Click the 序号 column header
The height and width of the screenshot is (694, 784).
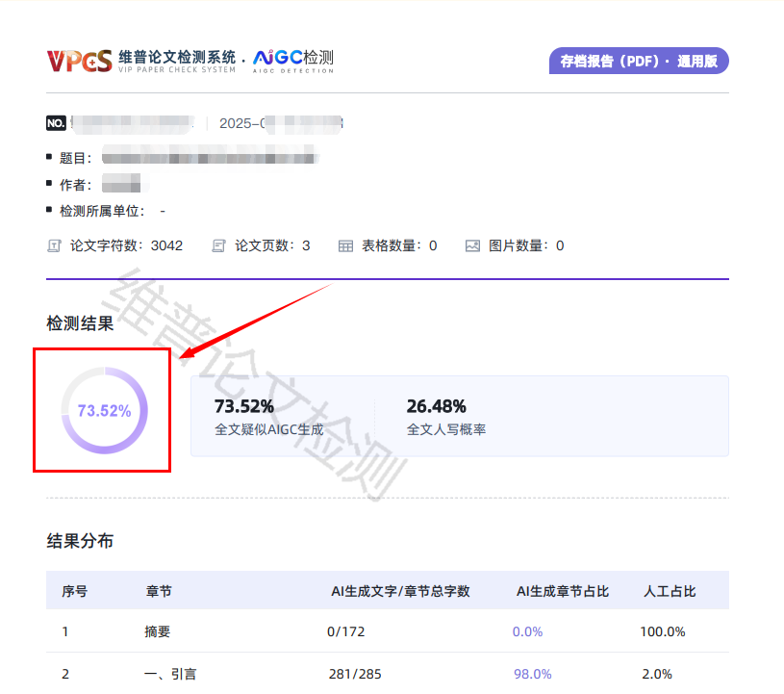74,591
